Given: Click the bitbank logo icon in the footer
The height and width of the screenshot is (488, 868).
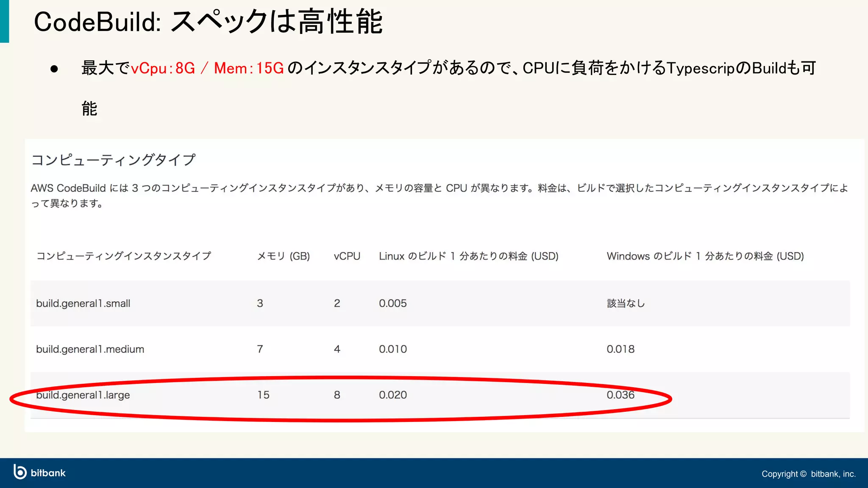Looking at the screenshot, I should (x=20, y=472).
